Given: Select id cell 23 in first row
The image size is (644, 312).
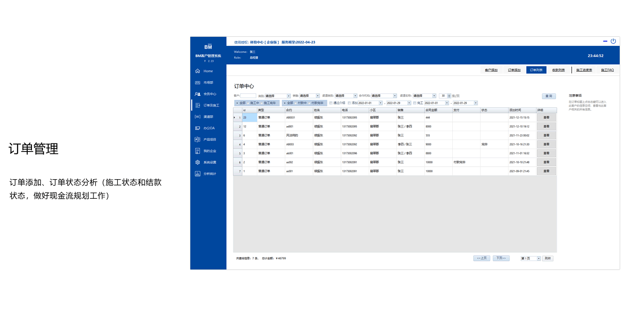Looking at the screenshot, I should click(x=249, y=117).
